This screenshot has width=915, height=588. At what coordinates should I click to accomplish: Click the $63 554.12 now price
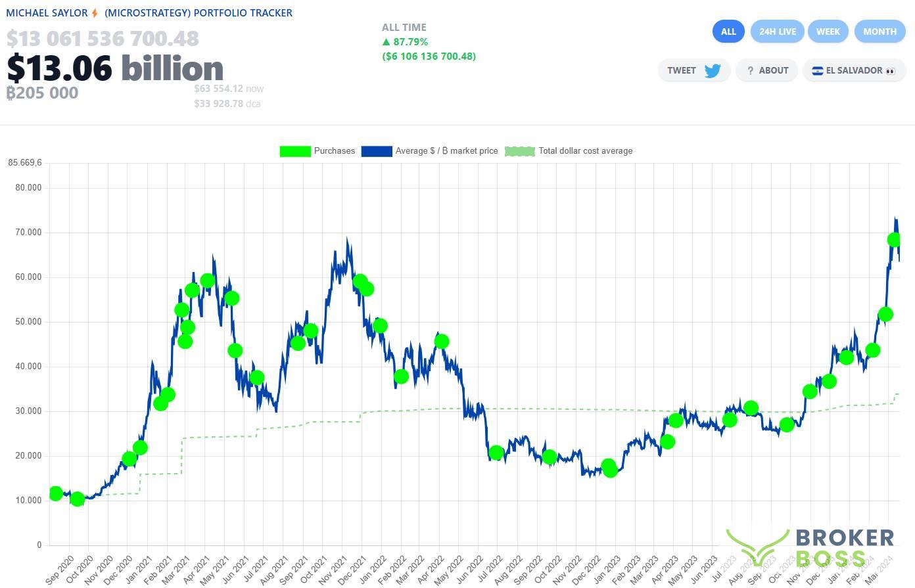click(x=229, y=88)
